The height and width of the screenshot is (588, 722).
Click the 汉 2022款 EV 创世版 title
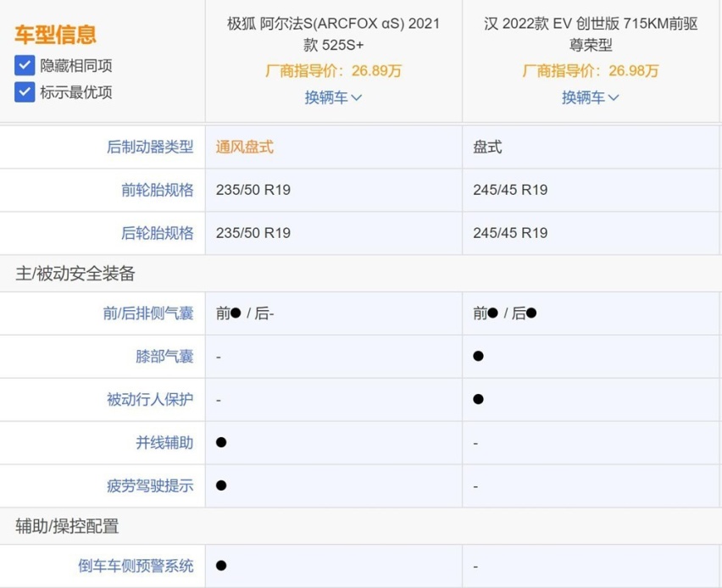[x=591, y=34]
